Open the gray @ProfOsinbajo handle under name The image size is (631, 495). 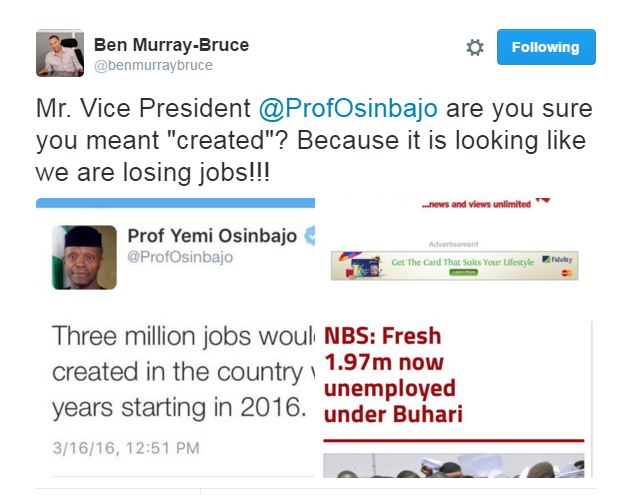click(180, 258)
